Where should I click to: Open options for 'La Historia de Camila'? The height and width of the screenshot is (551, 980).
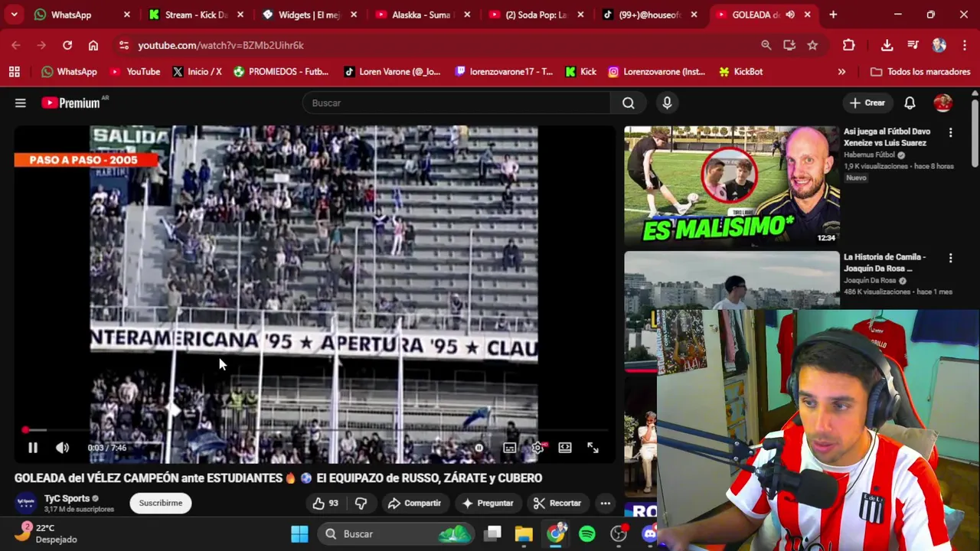click(x=950, y=258)
